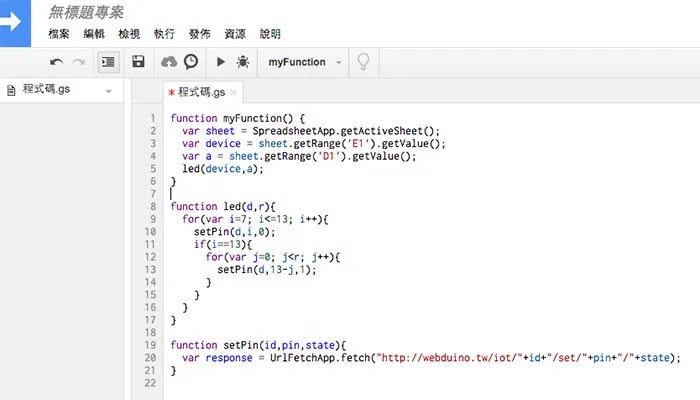Viewport: 700px width, 400px height.
Task: Click 'UrlFetchApp.fetch' call on line 20
Action: coord(320,358)
